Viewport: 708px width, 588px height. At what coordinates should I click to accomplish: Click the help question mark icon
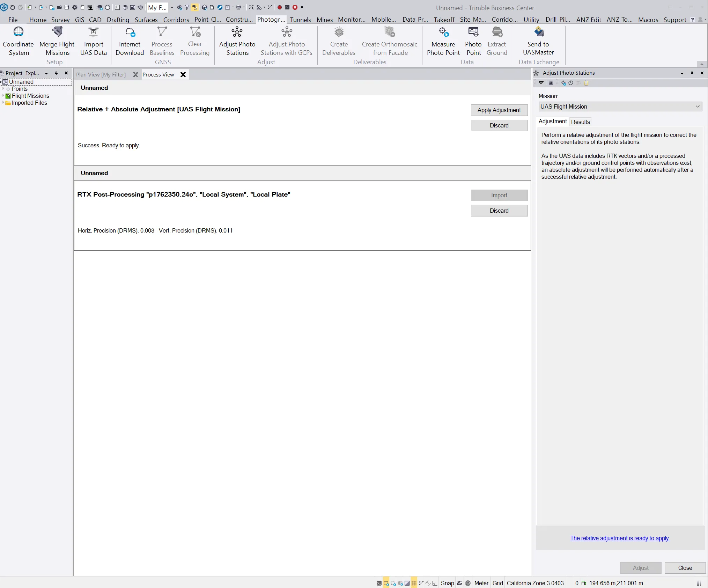(x=693, y=20)
